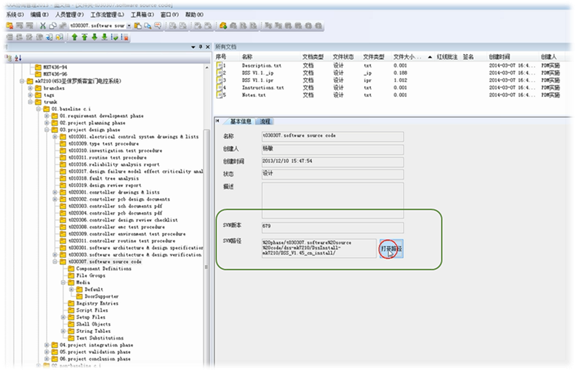Viewport: 576px width, 371px height.
Task: Click the A-Z sort icon above tree
Action: (18, 58)
